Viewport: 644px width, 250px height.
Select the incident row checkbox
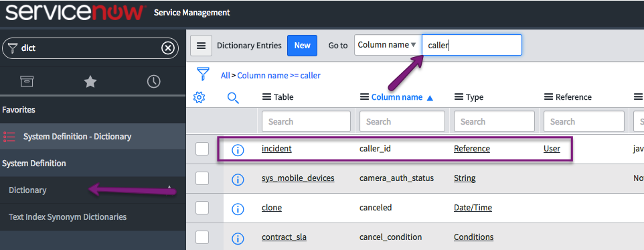202,148
